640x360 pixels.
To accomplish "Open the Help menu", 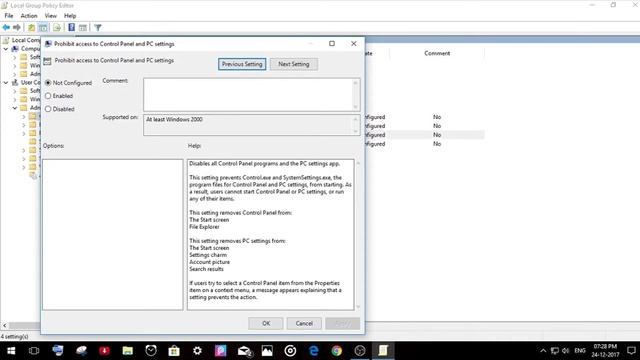I will point(70,16).
